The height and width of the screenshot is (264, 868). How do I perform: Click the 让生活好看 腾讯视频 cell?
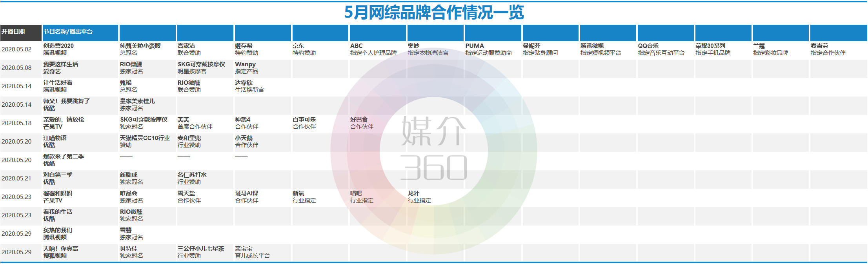[x=80, y=86]
